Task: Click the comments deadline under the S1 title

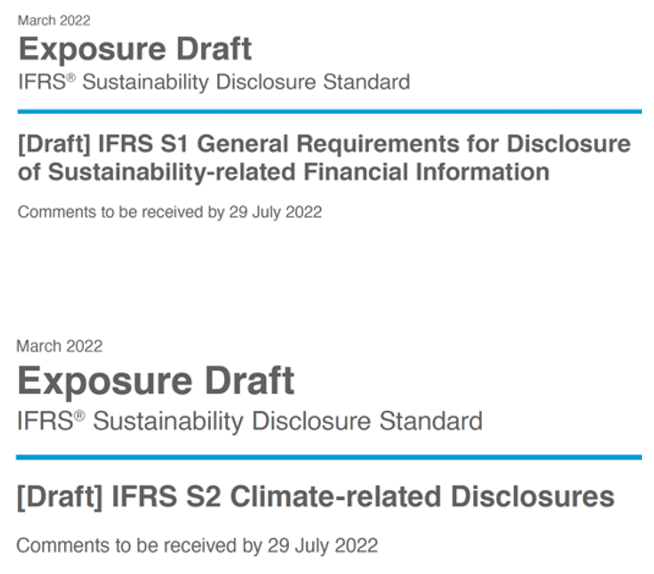Action: 170,212
